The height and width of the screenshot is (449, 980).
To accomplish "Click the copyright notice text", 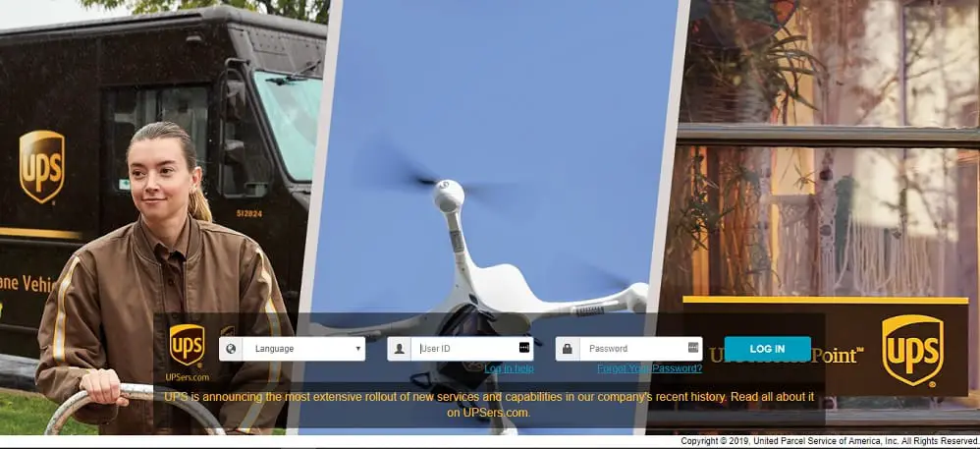I will [x=830, y=441].
